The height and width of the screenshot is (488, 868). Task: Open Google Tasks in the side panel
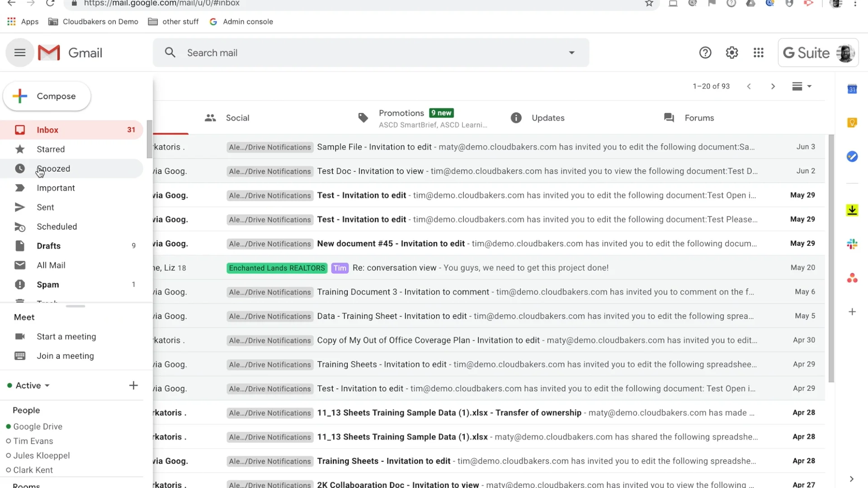[x=852, y=157]
